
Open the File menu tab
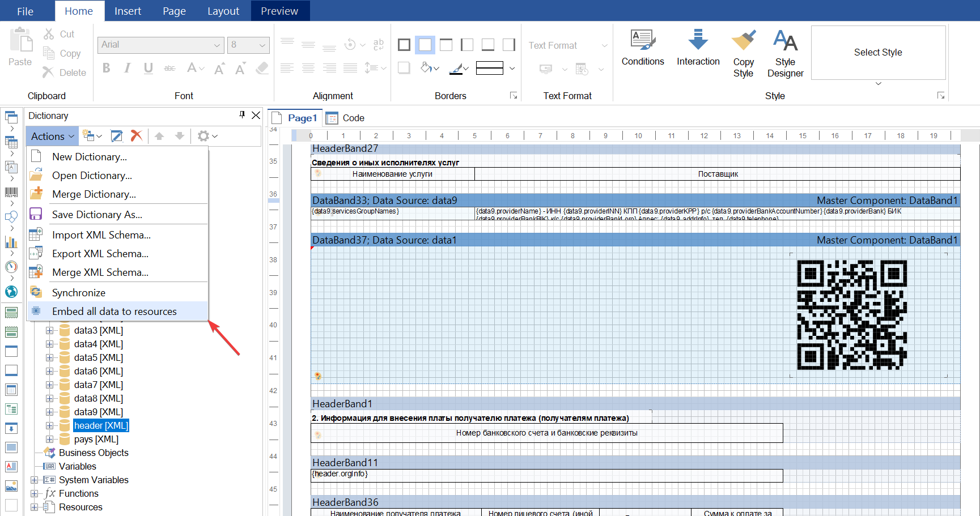click(26, 11)
